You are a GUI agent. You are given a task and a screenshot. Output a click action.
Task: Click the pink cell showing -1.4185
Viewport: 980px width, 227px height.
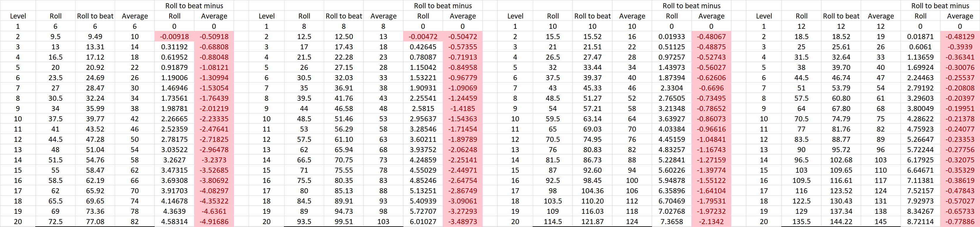(463, 108)
